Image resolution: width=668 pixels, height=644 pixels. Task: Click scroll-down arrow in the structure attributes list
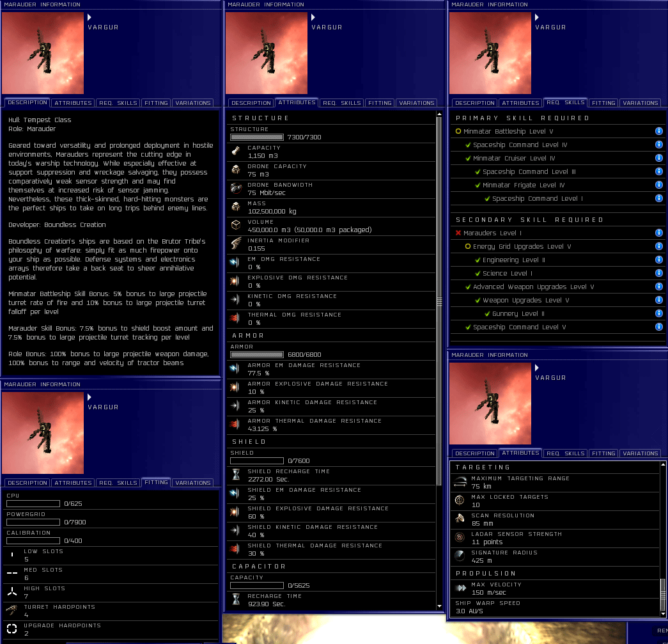point(439,606)
